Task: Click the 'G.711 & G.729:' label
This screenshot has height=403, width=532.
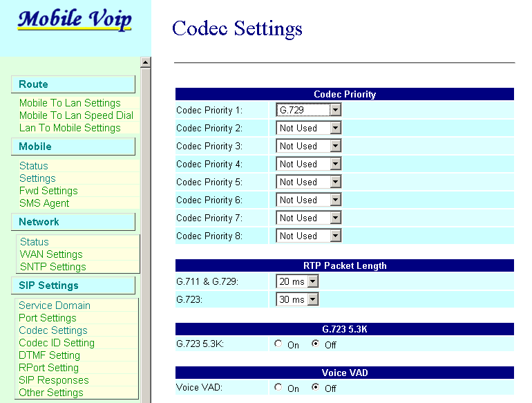Action: click(x=207, y=281)
